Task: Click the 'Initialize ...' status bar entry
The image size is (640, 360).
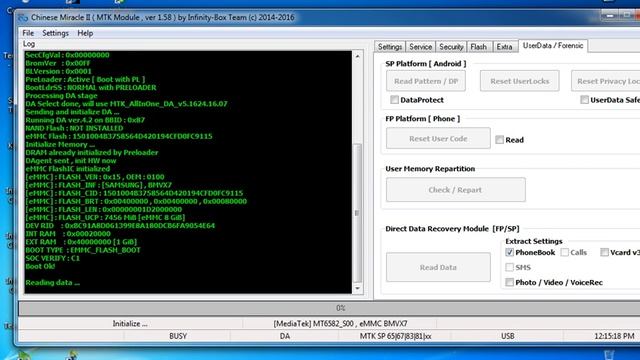Action: 130,323
